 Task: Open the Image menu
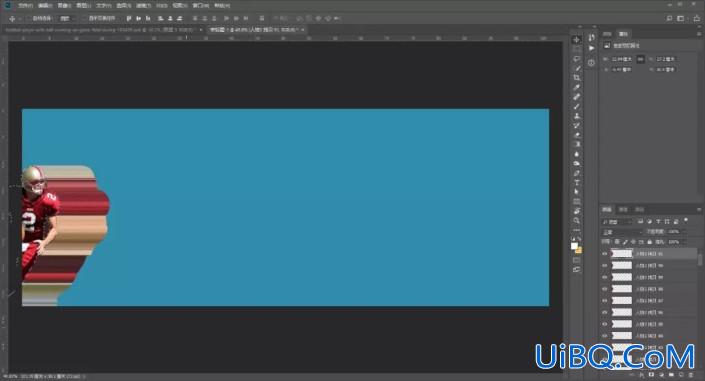coord(64,5)
